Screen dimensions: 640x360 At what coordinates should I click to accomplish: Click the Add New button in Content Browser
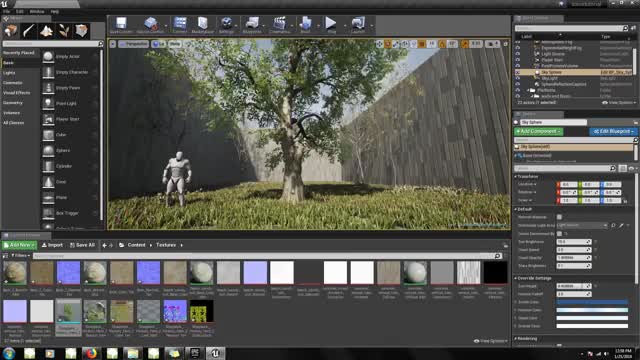pyautogui.click(x=19, y=245)
